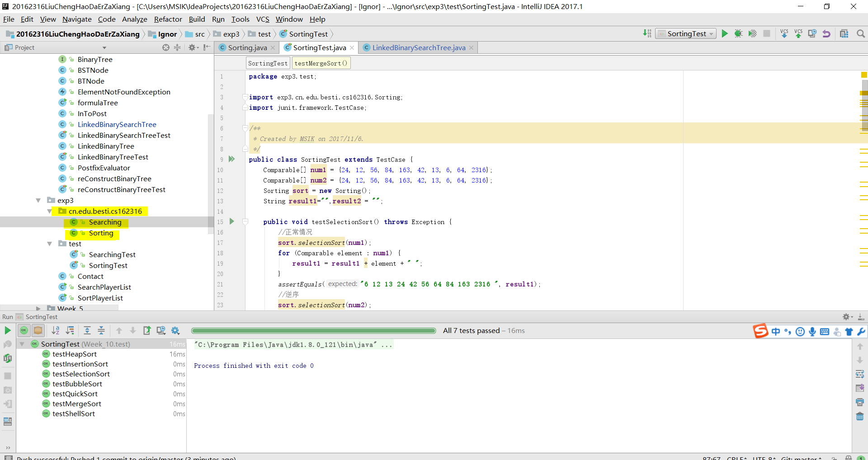Screen dimensions: 868x460
Task: Rerun tests with Run panel play icon
Action: tap(8, 330)
